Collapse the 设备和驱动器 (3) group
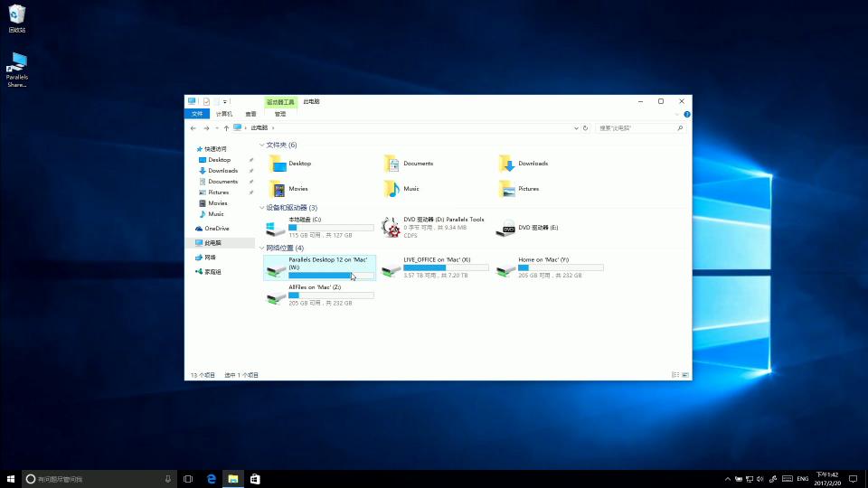 tap(262, 208)
